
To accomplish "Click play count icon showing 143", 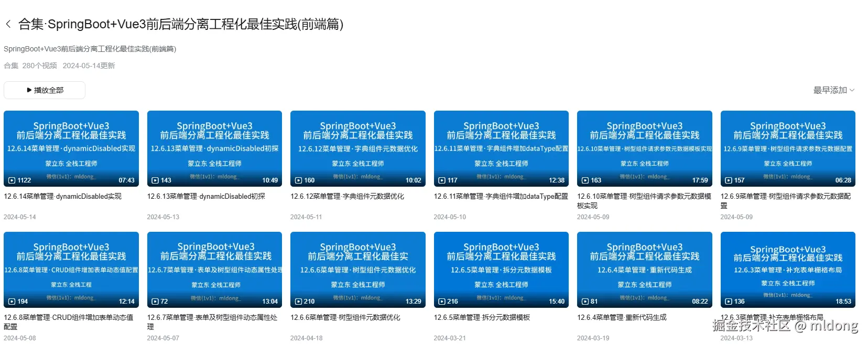I will coord(155,180).
